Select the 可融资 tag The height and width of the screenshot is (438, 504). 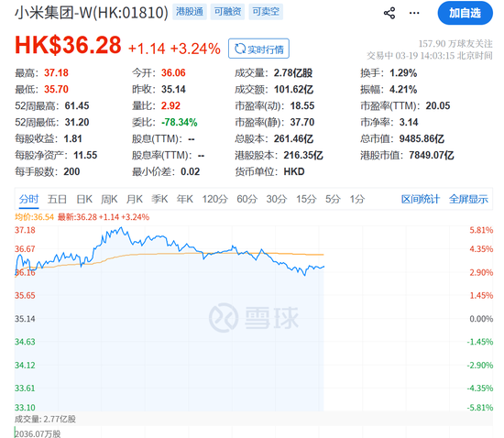point(227,12)
